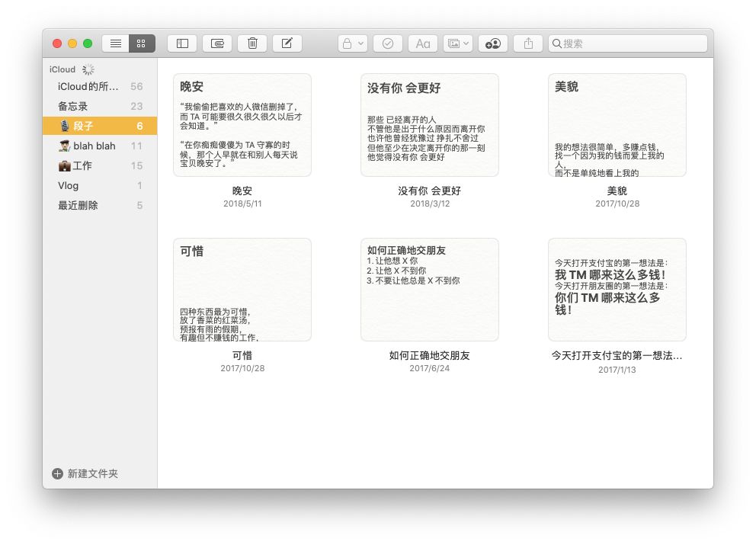This screenshot has height=545, width=756.
Task: Click the person emoji on blah blah
Action: [x=65, y=146]
